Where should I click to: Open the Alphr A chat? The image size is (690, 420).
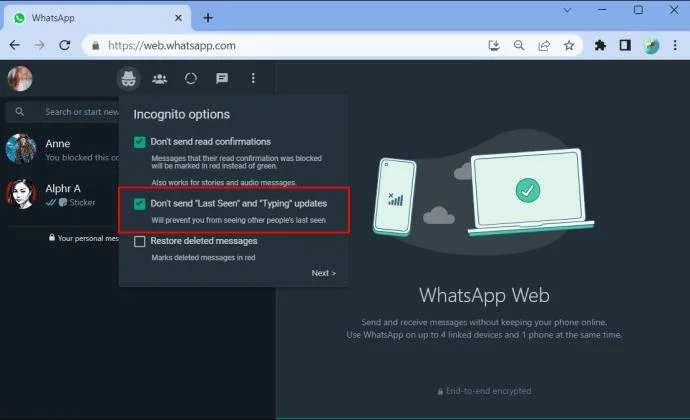tap(59, 195)
